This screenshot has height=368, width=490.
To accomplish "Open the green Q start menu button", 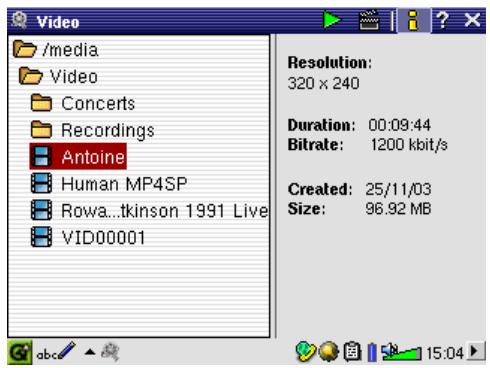I will point(20,353).
